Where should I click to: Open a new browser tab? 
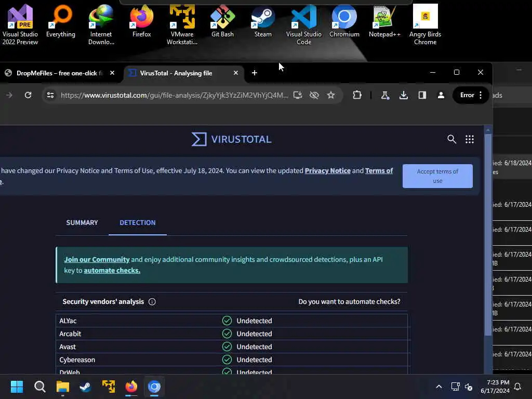click(x=255, y=73)
